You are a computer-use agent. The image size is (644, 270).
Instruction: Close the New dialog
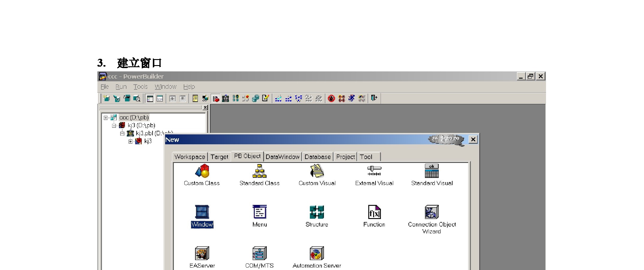pos(473,139)
